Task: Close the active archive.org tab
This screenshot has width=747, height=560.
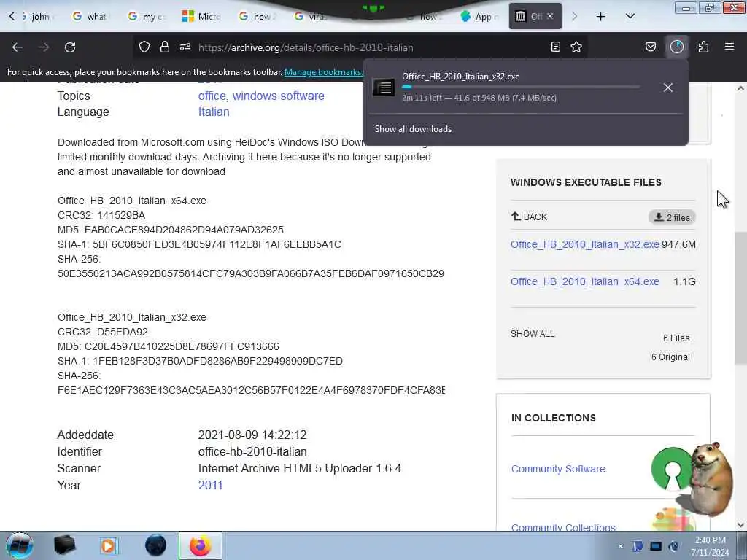Action: click(550, 16)
